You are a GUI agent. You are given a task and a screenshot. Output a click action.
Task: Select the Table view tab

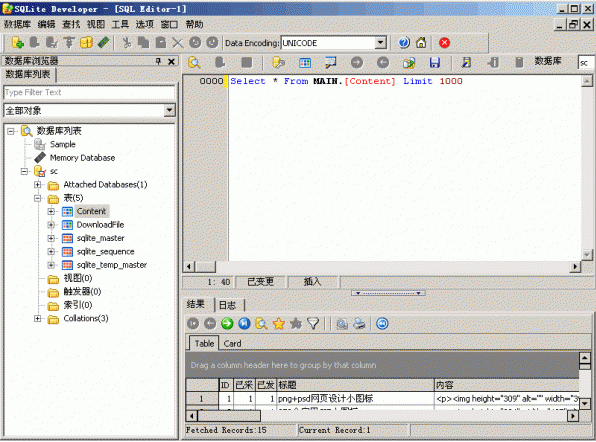coord(204,343)
